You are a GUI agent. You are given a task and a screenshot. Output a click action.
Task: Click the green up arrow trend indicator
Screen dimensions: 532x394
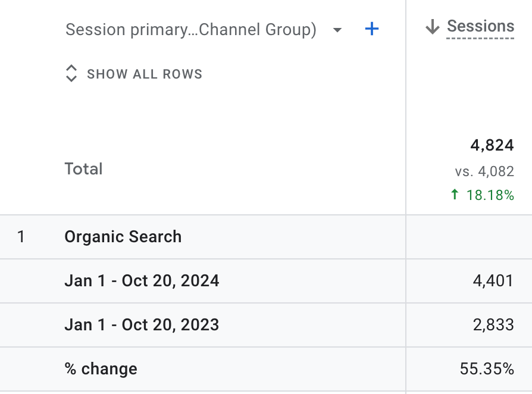click(455, 195)
